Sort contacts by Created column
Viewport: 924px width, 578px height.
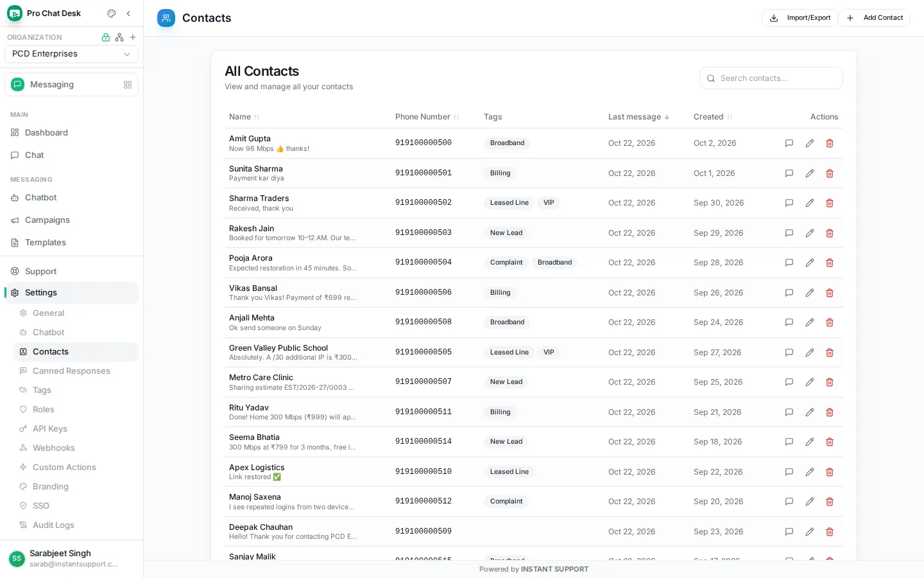[713, 117]
